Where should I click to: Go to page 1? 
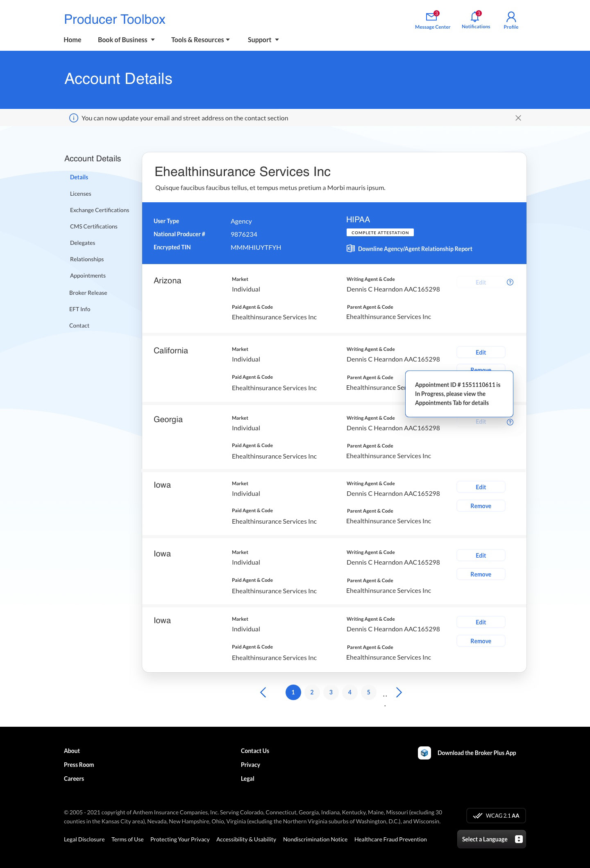(293, 692)
